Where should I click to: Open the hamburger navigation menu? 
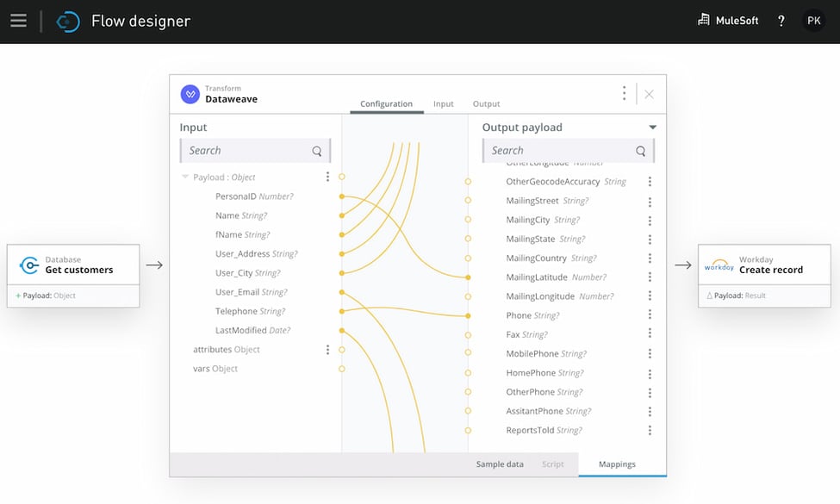(18, 21)
